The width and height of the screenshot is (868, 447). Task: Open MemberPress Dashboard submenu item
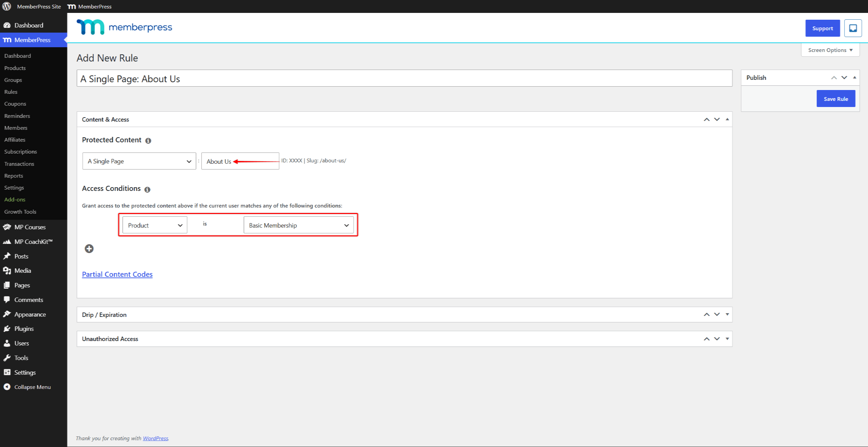[18, 56]
